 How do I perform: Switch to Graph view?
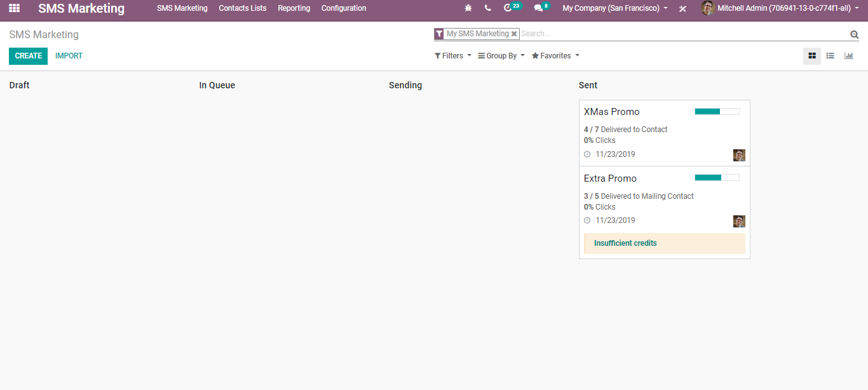click(848, 56)
